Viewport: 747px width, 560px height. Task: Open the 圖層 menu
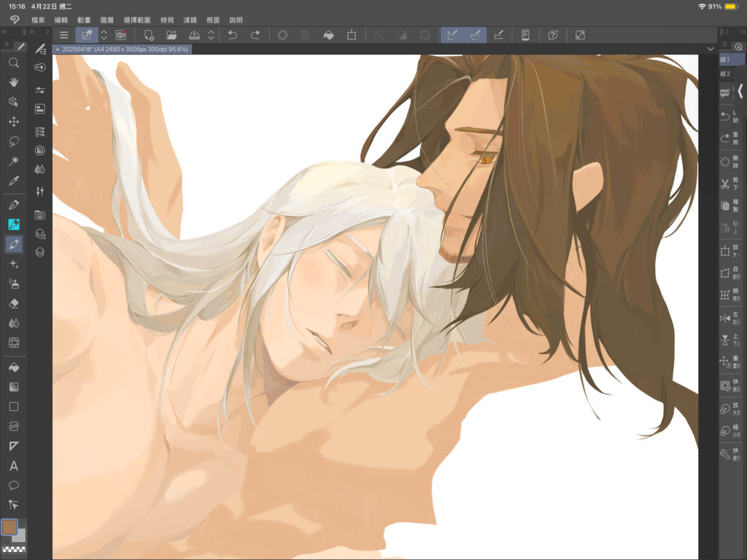(x=107, y=20)
